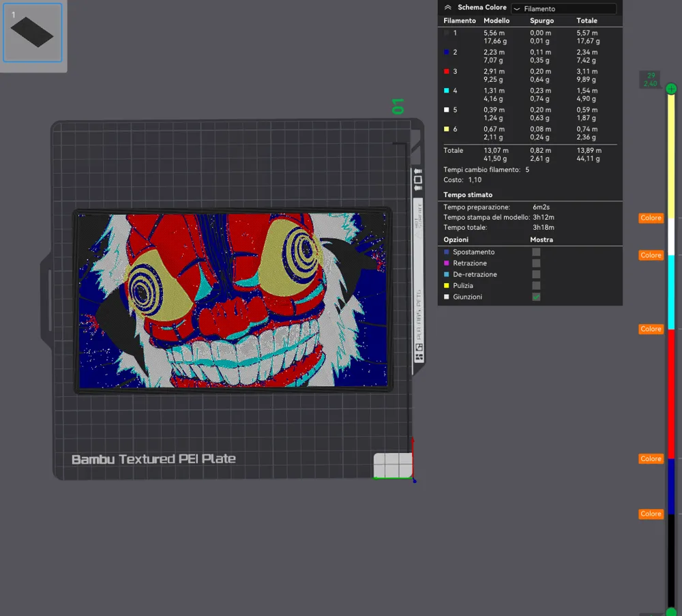Select the prime tower on the plate
The image size is (682, 616).
[394, 465]
